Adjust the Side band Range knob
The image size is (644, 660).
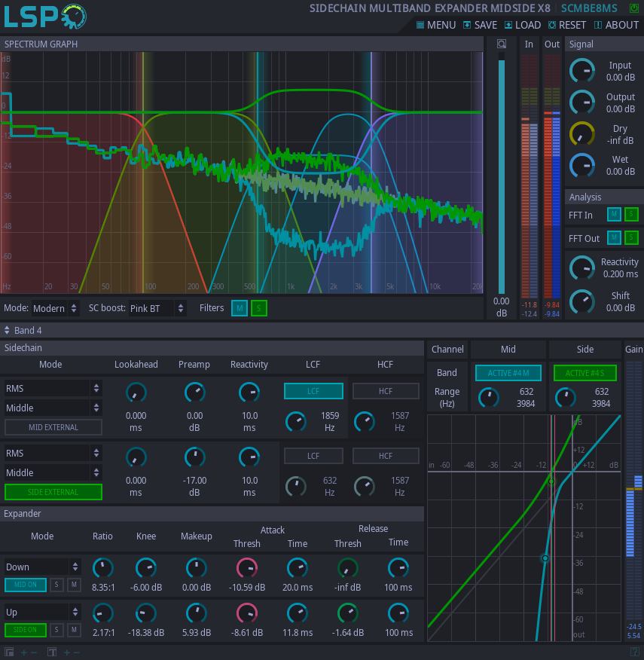click(x=565, y=398)
